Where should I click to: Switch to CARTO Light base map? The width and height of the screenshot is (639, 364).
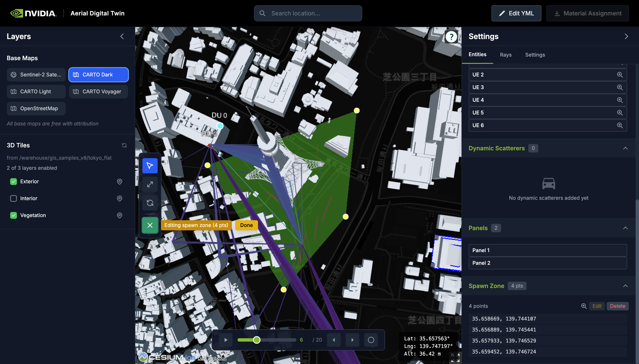pyautogui.click(x=36, y=91)
